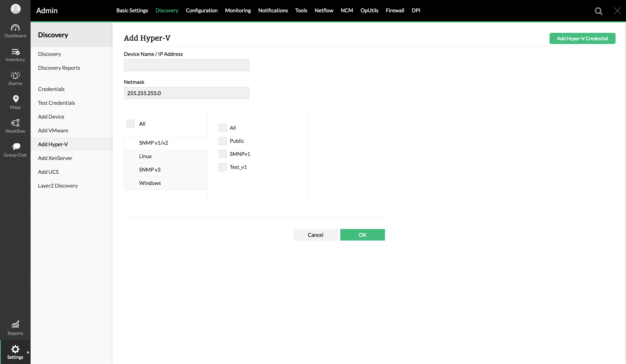Click the search magnifier icon
This screenshot has width=626, height=364.
[598, 11]
